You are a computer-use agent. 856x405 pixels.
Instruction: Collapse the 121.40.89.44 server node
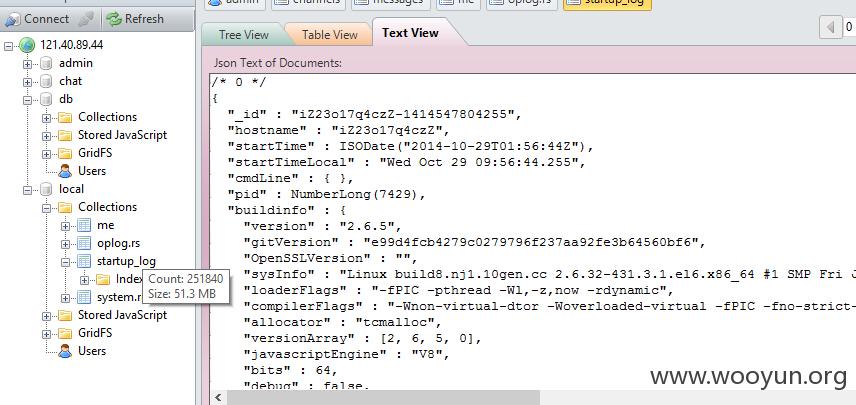[x=8, y=46]
